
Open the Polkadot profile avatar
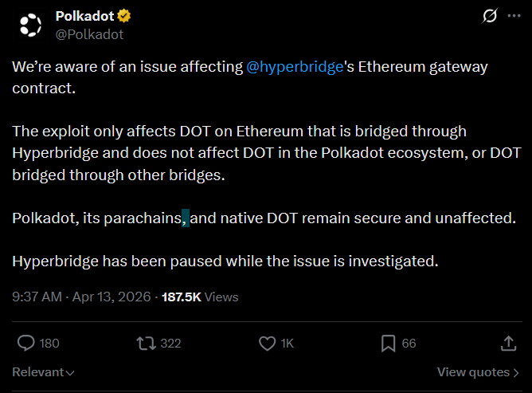tap(30, 26)
